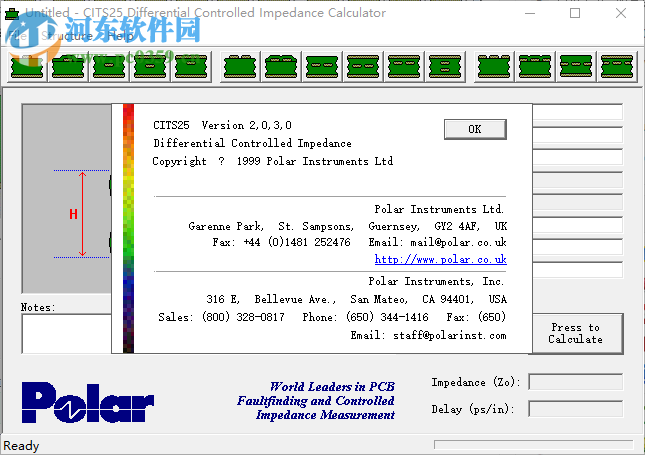Select the symmetric stripline structure icon
This screenshot has width=645, height=455.
(x=150, y=67)
